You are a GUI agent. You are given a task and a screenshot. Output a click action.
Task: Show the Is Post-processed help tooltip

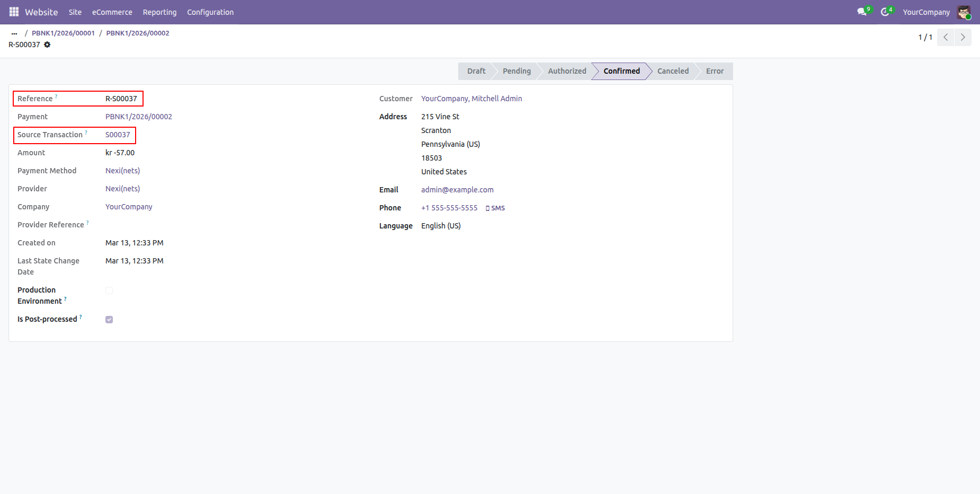[81, 316]
